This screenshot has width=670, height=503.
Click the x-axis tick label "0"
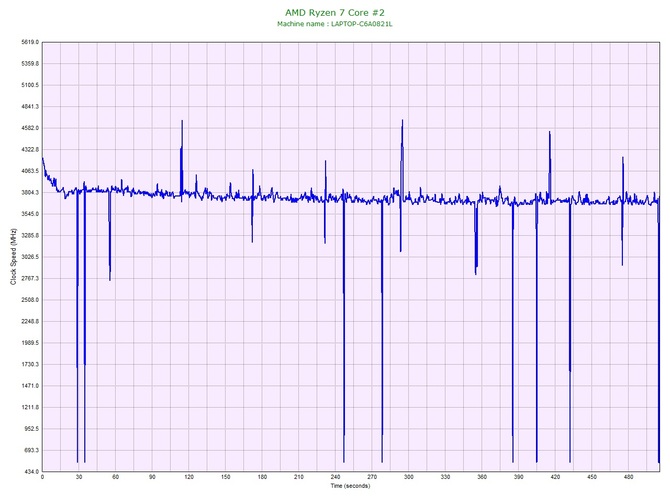point(42,477)
